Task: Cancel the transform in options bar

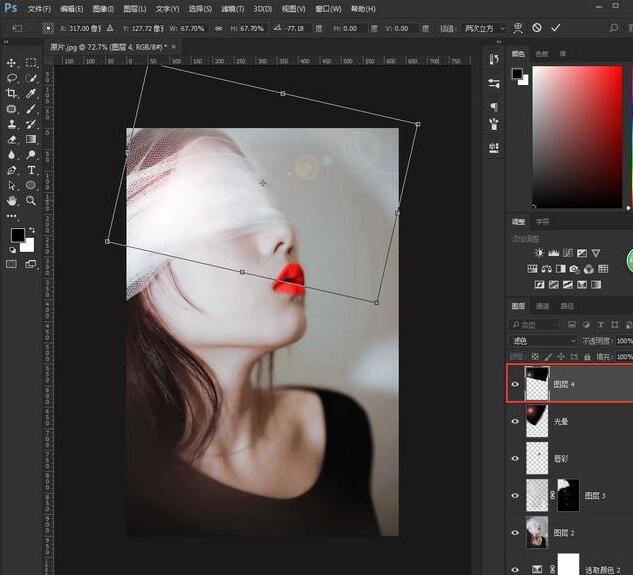Action: 537,27
